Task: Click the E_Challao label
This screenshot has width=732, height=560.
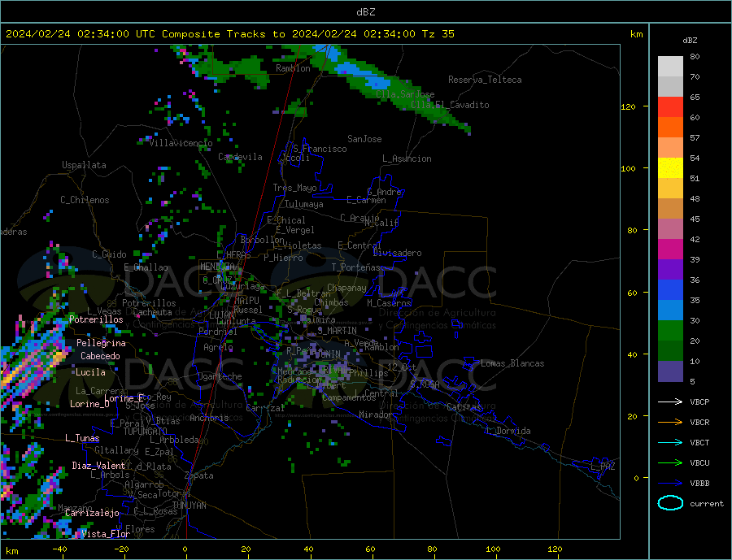Action: coord(146,267)
